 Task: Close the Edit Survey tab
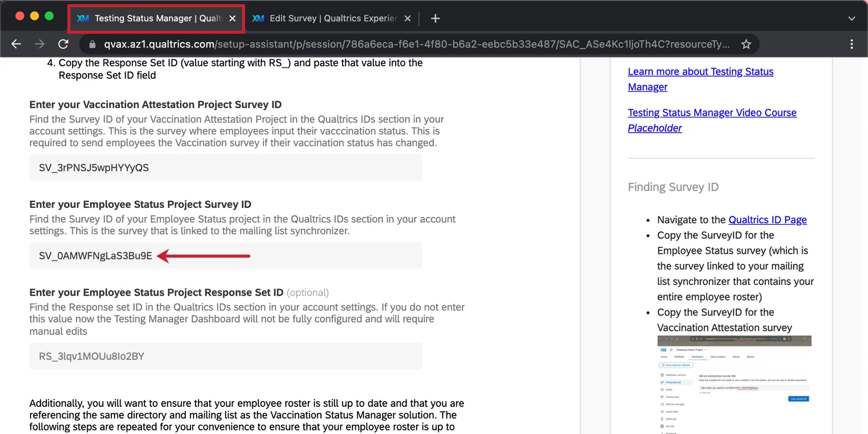click(x=407, y=18)
